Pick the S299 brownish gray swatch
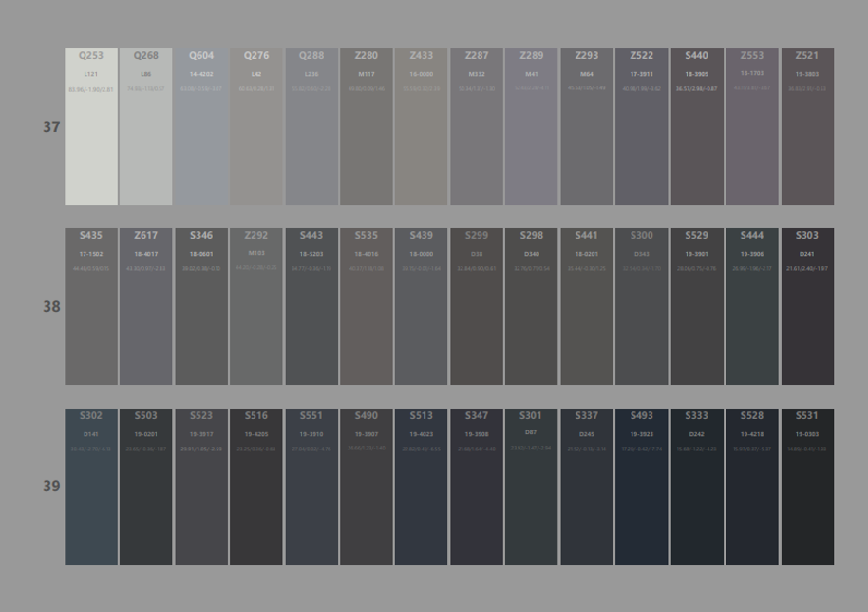The image size is (868, 612). (x=476, y=306)
